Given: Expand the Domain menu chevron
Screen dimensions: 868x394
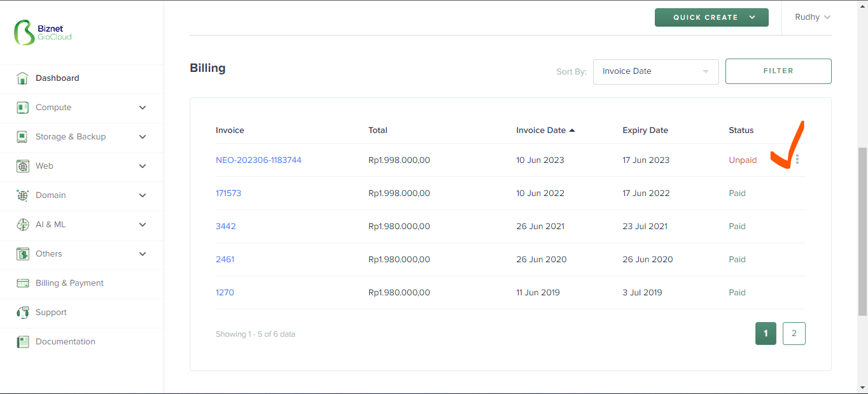Looking at the screenshot, I should pos(143,195).
